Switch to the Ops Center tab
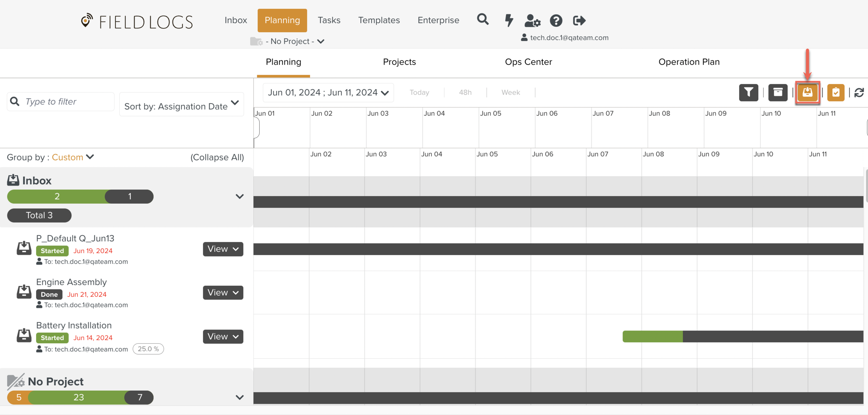This screenshot has height=415, width=868. [x=528, y=62]
